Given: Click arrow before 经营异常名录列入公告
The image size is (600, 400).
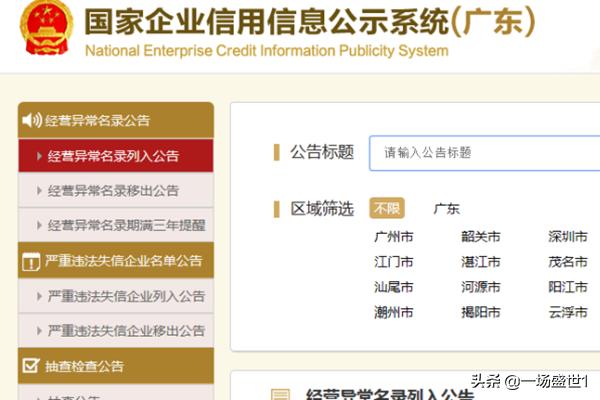Looking at the screenshot, I should pos(39,156).
